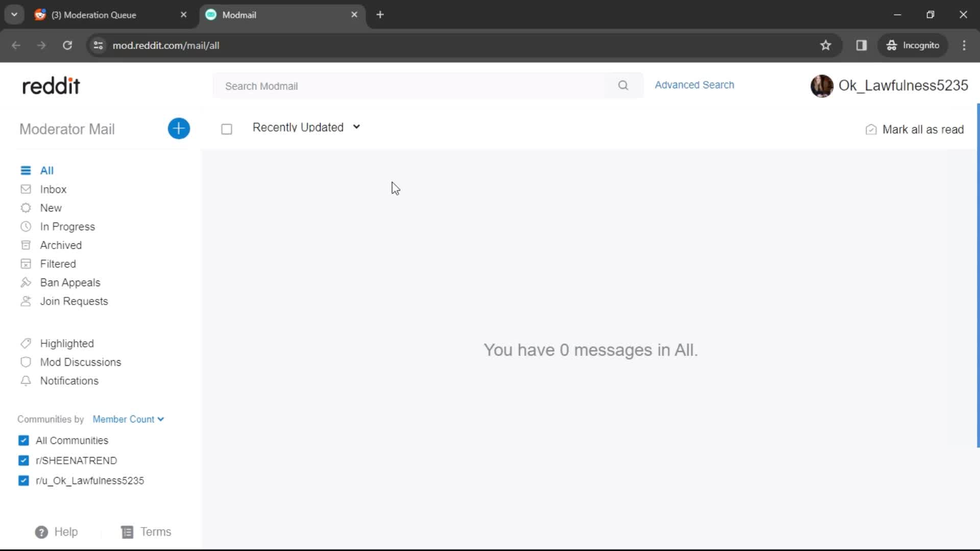
Task: Open the In Progress folder
Action: [x=68, y=227]
